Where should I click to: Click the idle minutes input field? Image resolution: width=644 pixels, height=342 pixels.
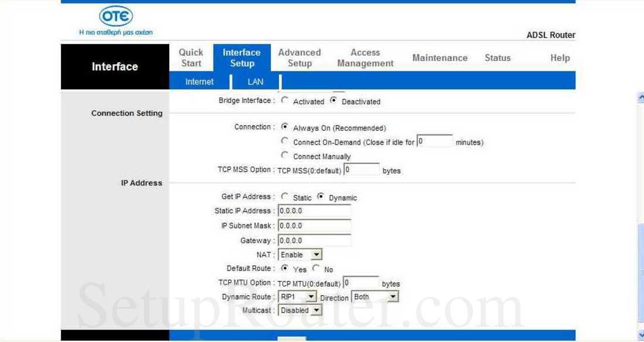click(434, 141)
